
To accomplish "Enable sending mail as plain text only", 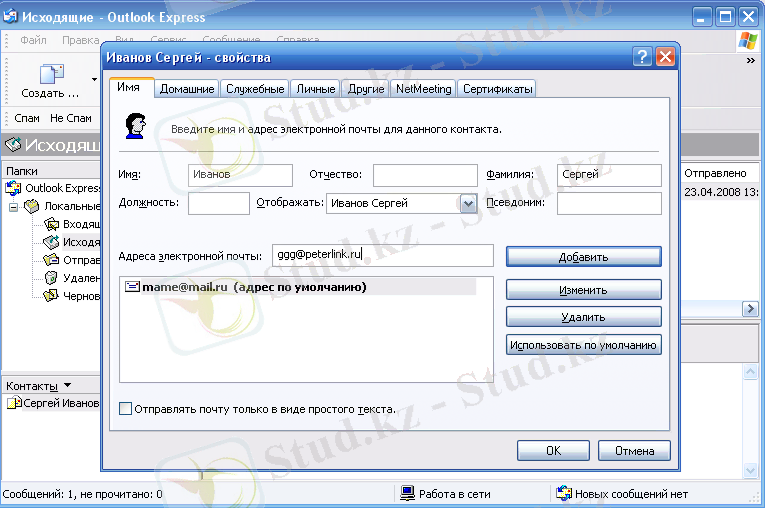I will [x=125, y=409].
